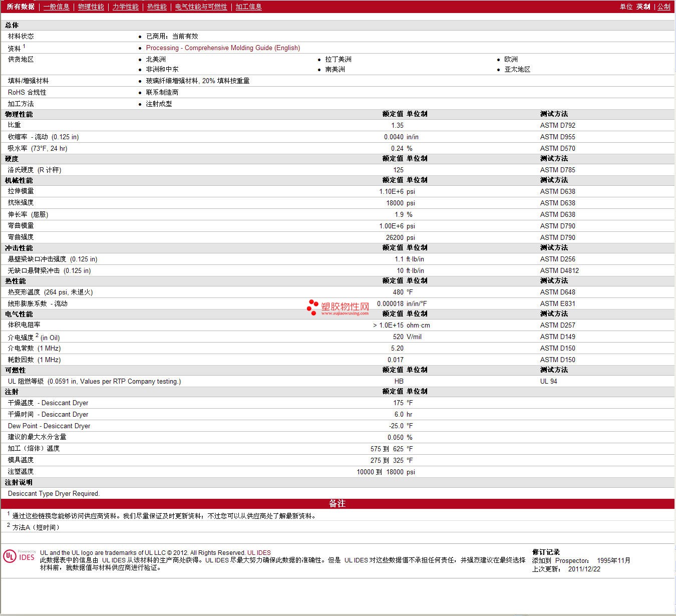The height and width of the screenshot is (616, 676).
Task: Open the 一般信息 tab
Action: (x=57, y=7)
